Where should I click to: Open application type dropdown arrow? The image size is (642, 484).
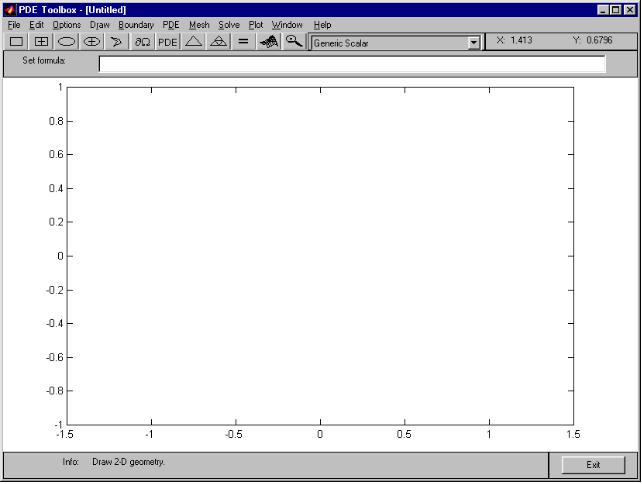(x=474, y=43)
